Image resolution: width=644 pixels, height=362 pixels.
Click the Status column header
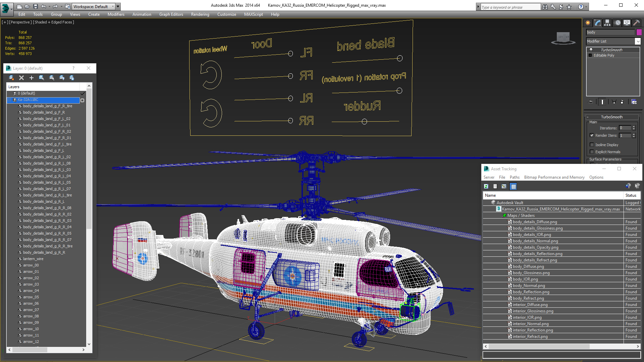[632, 195]
